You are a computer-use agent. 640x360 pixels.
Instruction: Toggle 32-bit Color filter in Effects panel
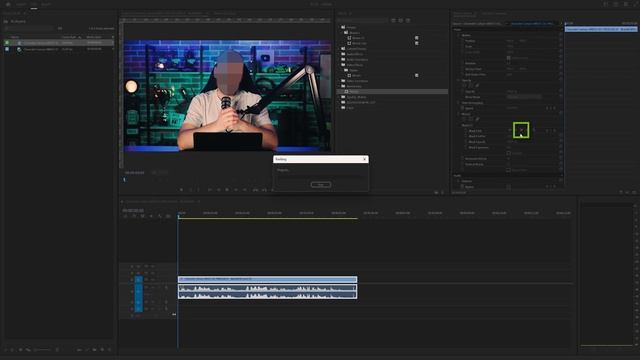pos(400,20)
